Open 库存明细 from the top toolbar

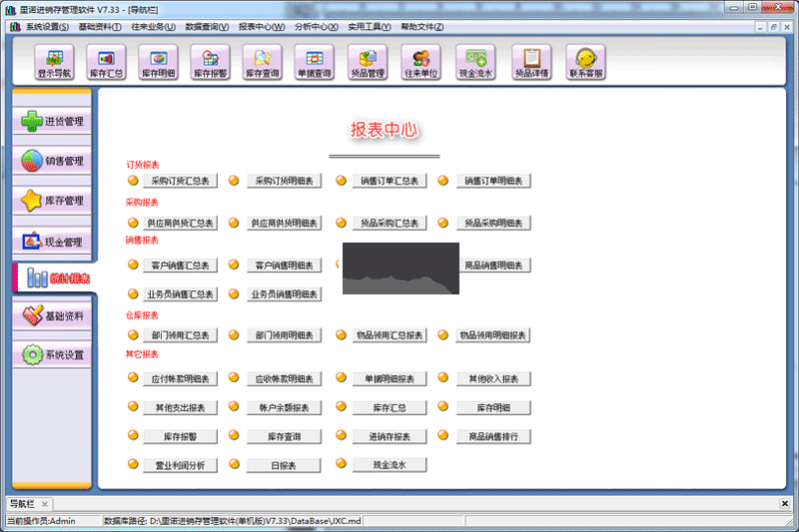coord(158,62)
